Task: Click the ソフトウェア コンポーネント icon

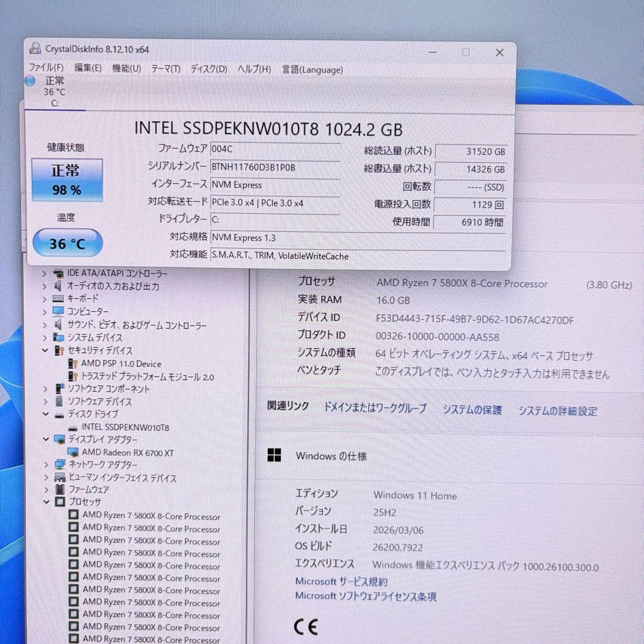Action: (60, 388)
